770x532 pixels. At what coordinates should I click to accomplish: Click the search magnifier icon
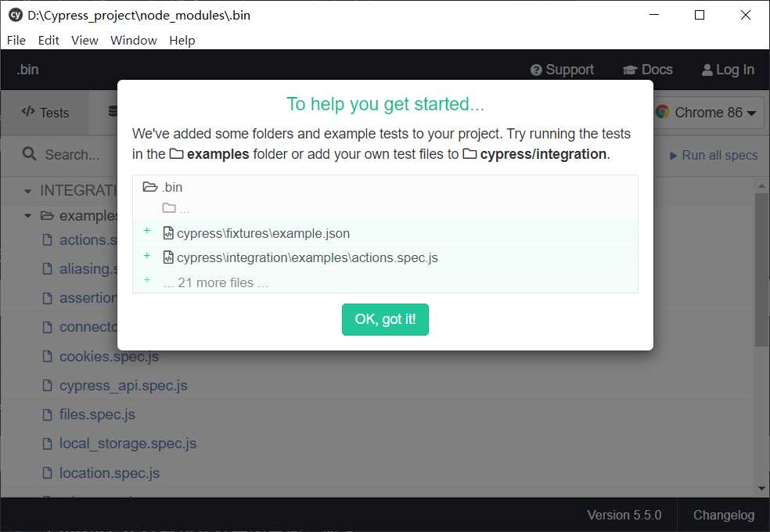(30, 154)
